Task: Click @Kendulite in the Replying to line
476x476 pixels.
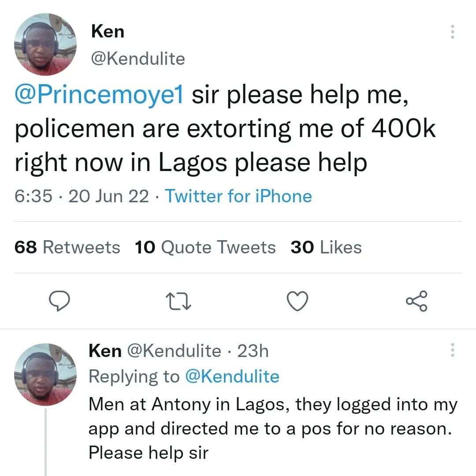Action: [x=232, y=377]
